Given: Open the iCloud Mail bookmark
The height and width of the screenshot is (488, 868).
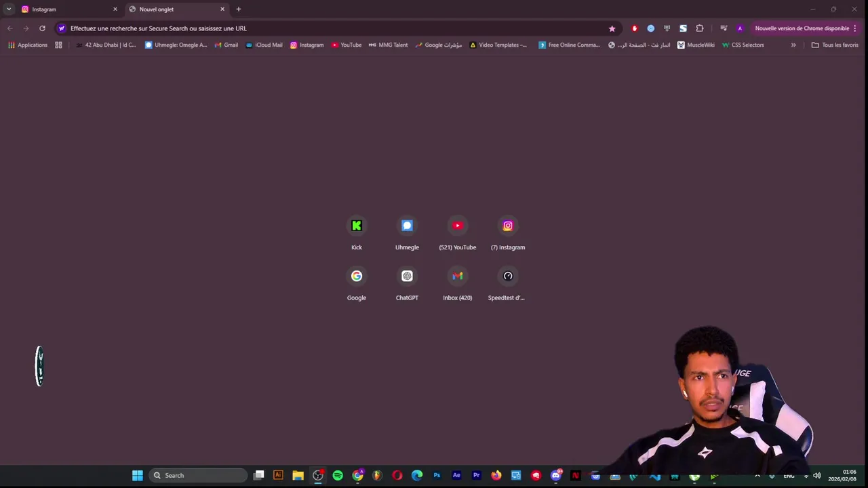Looking at the screenshot, I should coord(264,45).
